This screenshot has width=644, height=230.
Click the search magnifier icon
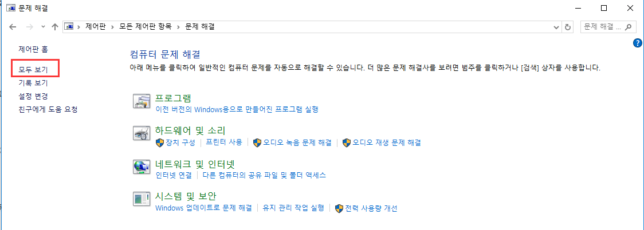pyautogui.click(x=629, y=27)
